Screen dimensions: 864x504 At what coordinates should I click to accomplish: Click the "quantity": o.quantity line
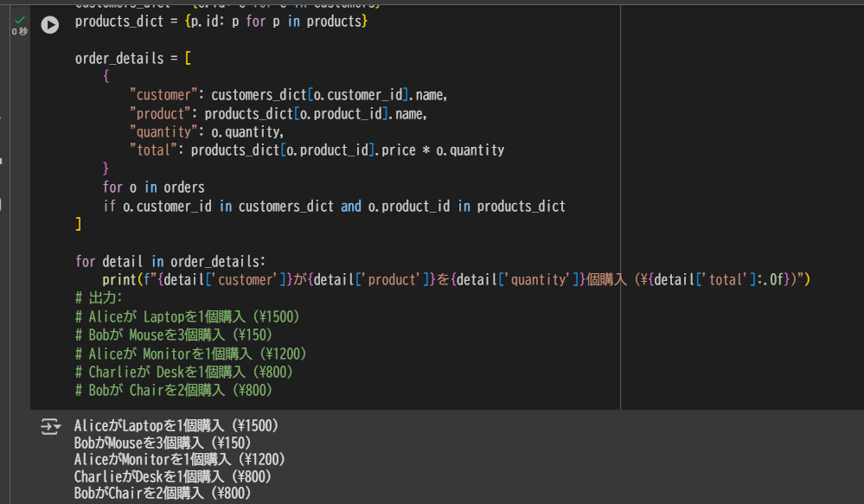tap(207, 132)
